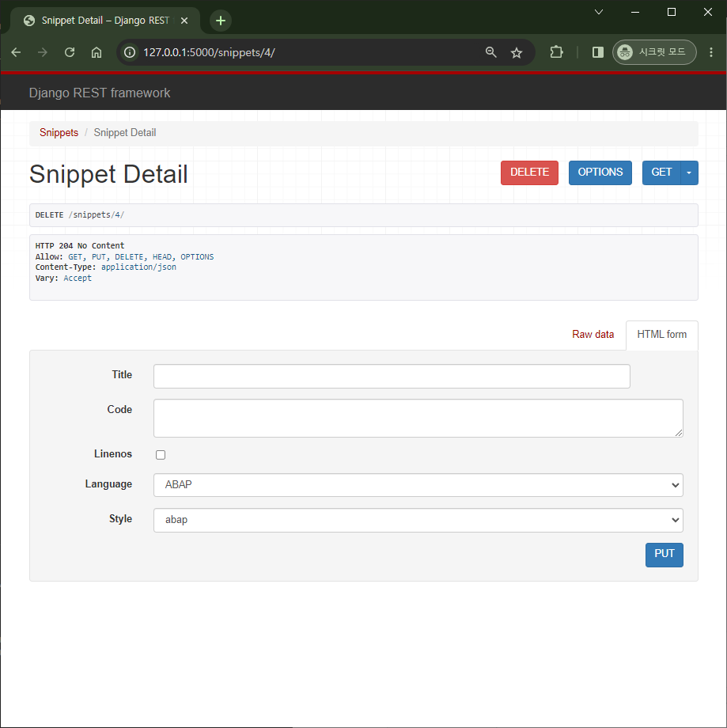
Task: Toggle the browser side panel icon
Action: [x=598, y=52]
